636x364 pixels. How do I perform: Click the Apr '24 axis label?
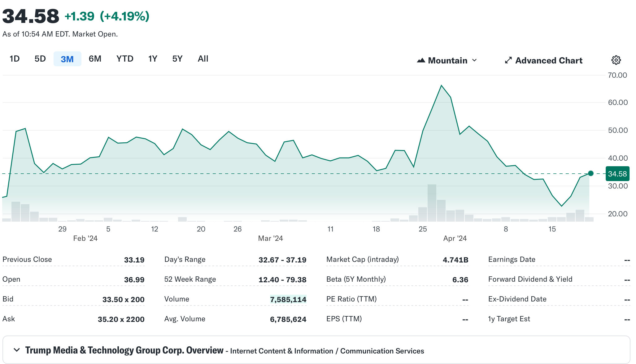pos(455,238)
